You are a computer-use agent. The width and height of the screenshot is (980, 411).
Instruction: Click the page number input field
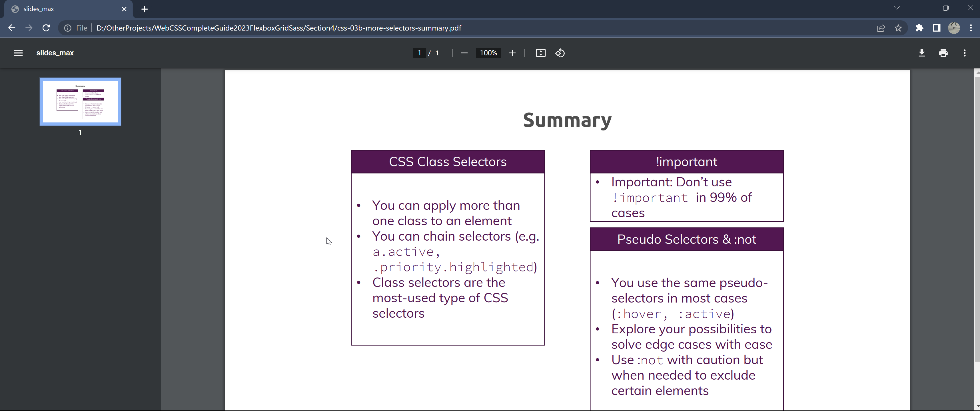click(419, 53)
